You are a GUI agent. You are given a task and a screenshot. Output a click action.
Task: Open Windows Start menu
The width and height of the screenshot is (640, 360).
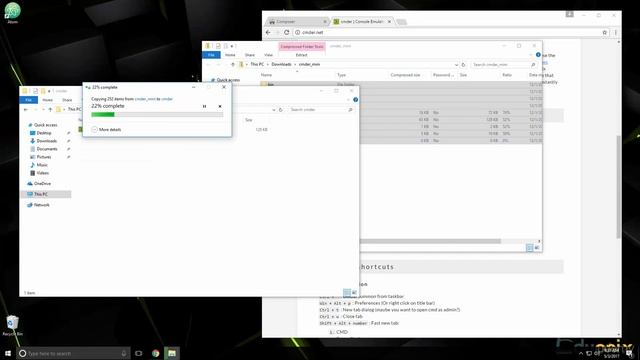coord(8,353)
